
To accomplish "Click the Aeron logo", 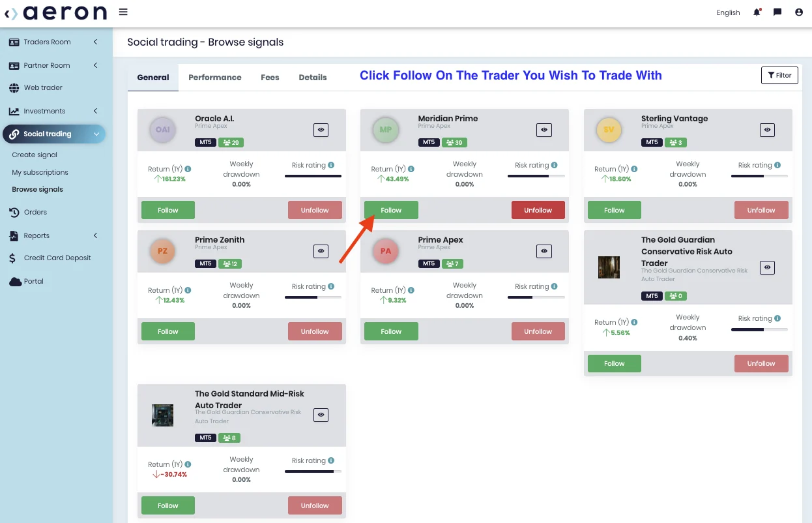I will pos(55,12).
